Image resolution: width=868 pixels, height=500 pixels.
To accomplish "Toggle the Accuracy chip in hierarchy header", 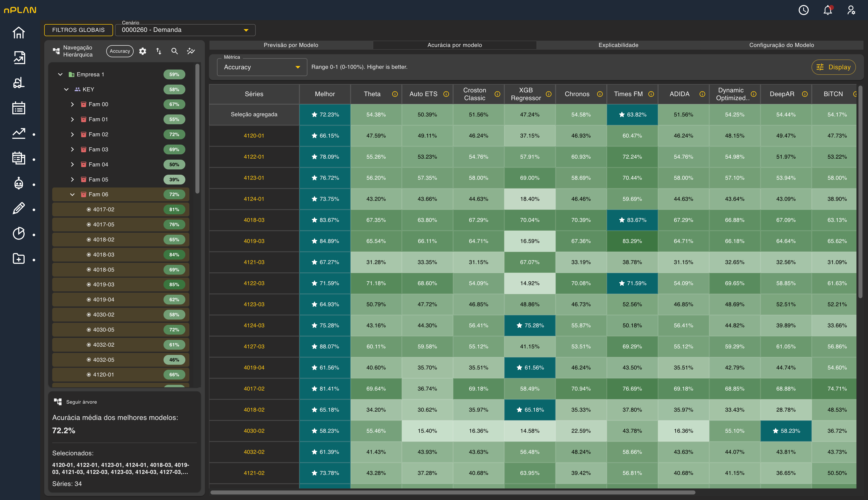I will (x=120, y=51).
